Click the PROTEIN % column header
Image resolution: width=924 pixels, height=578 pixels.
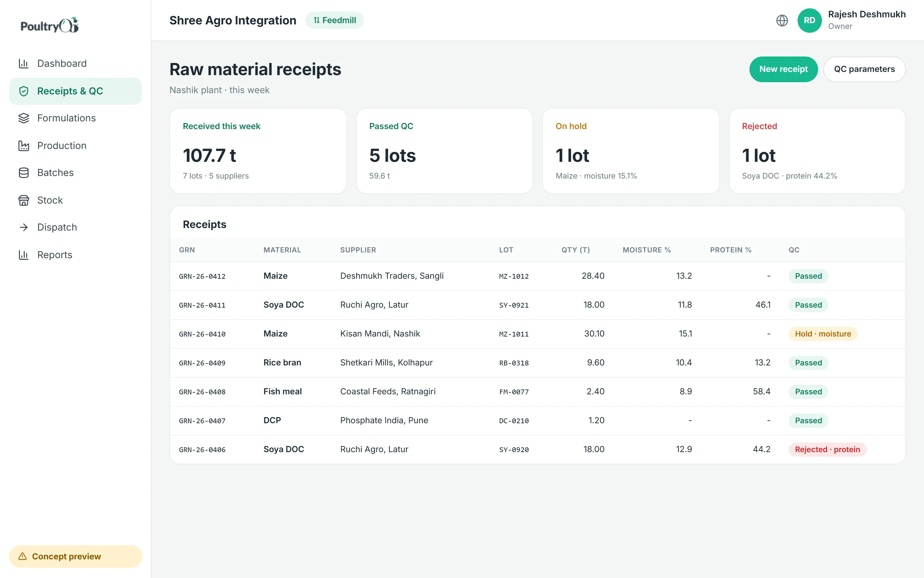tap(731, 250)
